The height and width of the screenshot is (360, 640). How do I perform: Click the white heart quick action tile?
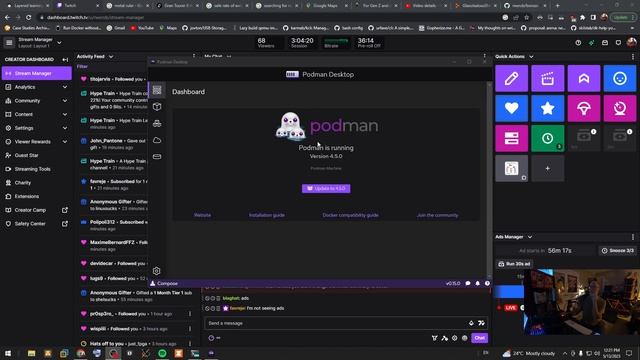pos(511,109)
